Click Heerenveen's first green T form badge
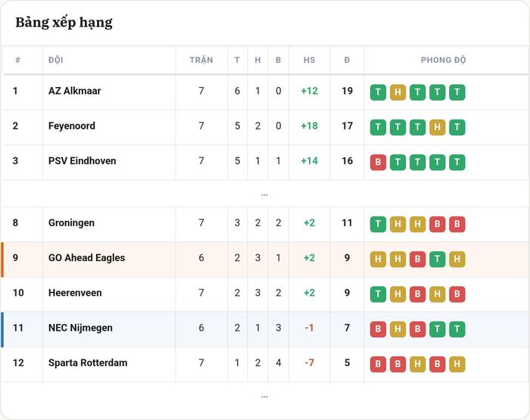 click(x=378, y=294)
